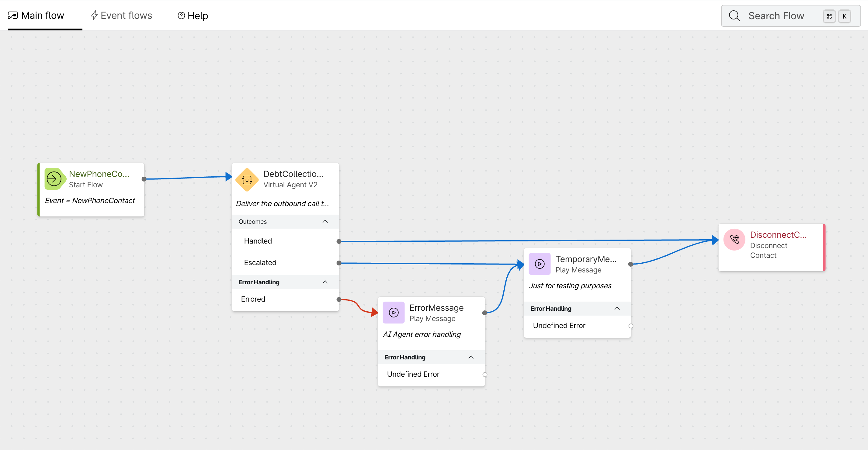Click 'Event = NewPhoneContact' text
The height and width of the screenshot is (450, 868).
click(x=90, y=200)
